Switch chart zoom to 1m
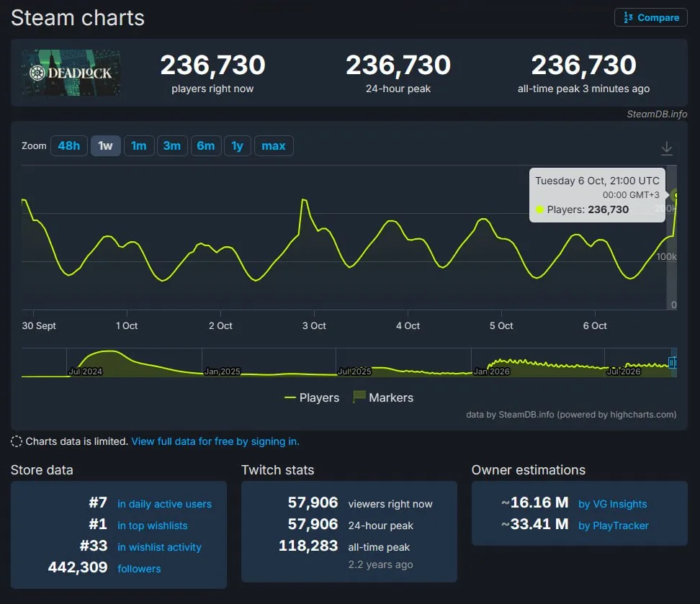This screenshot has height=604, width=700. [x=139, y=146]
